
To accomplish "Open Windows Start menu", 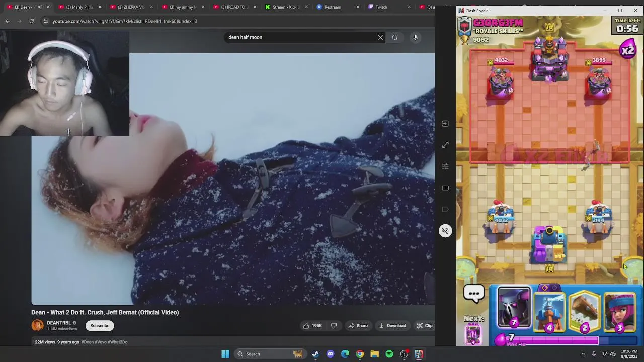I will click(x=225, y=354).
